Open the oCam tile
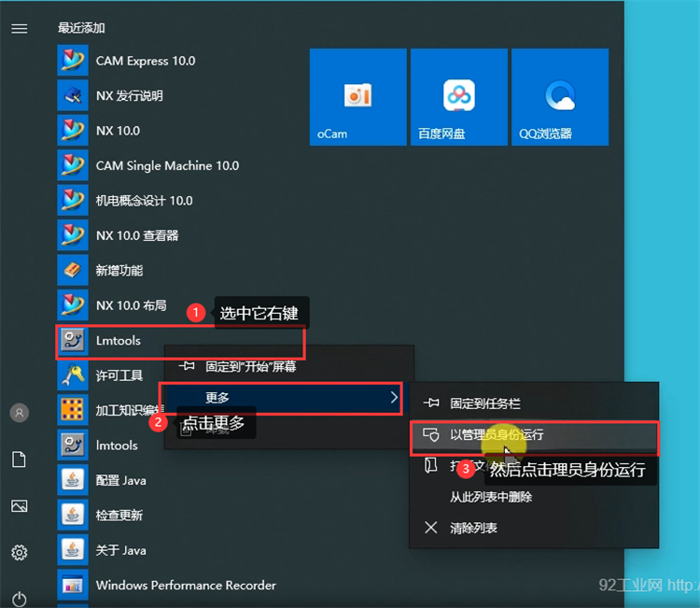Screen dimensions: 700x608 (358, 97)
